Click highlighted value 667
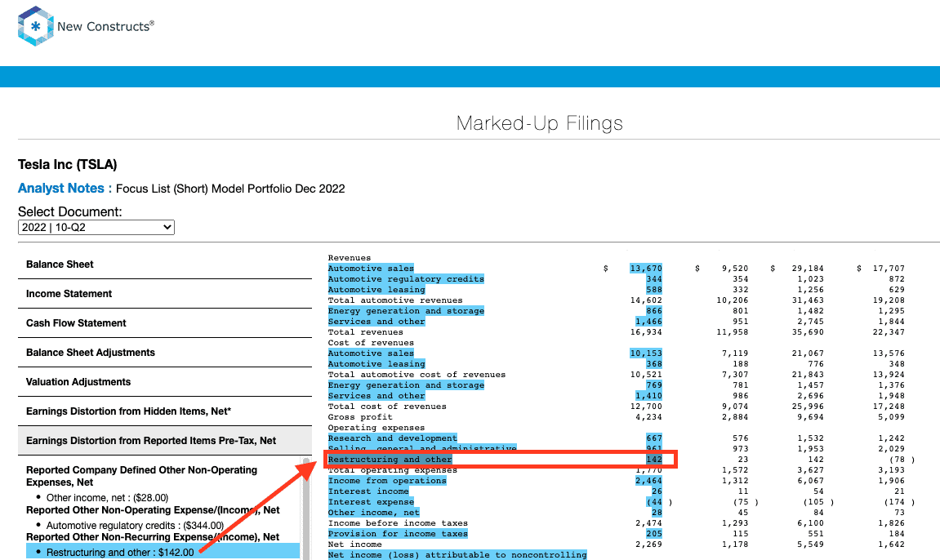This screenshot has height=560, width=940. [654, 438]
